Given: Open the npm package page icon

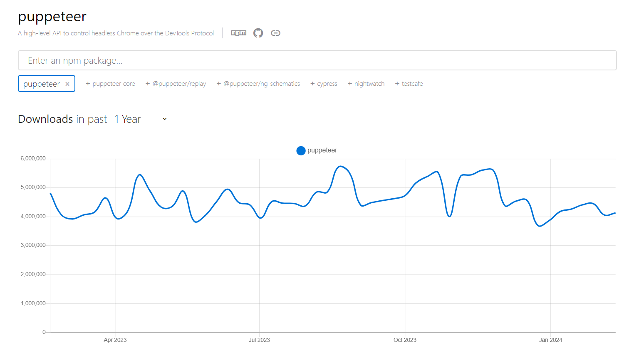Looking at the screenshot, I should (x=239, y=33).
